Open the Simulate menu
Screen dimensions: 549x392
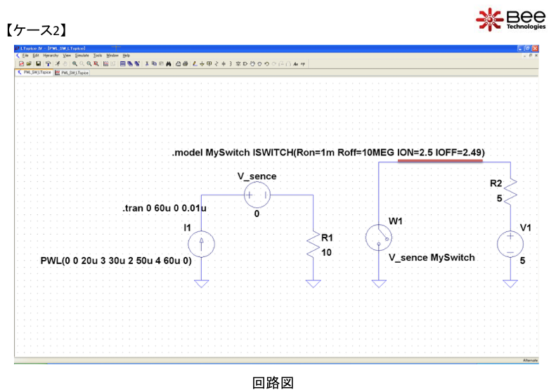click(83, 55)
